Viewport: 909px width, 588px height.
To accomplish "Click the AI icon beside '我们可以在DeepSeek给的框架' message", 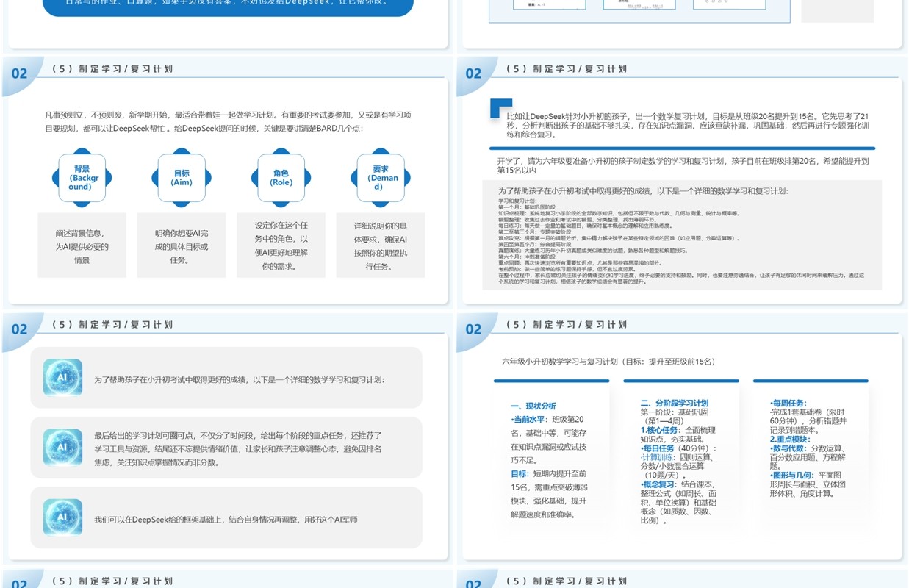I will coord(62,517).
